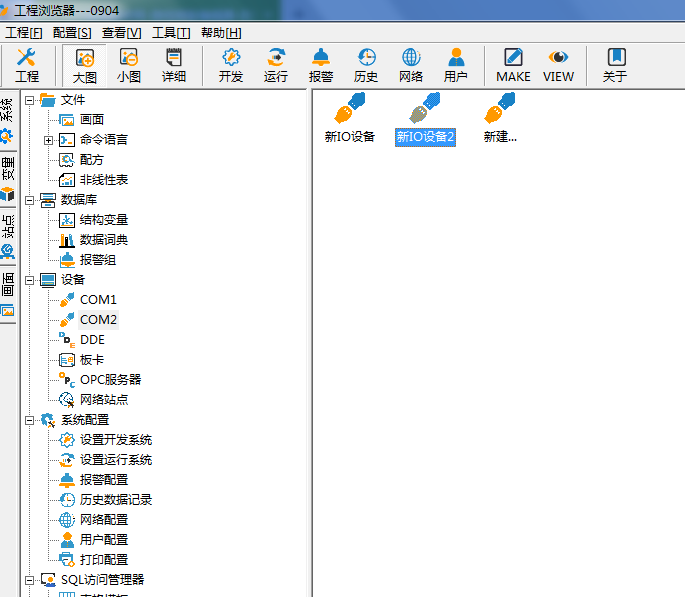685x597 pixels.
Task: Open the 网络 network globe toolbar icon
Action: (x=411, y=65)
